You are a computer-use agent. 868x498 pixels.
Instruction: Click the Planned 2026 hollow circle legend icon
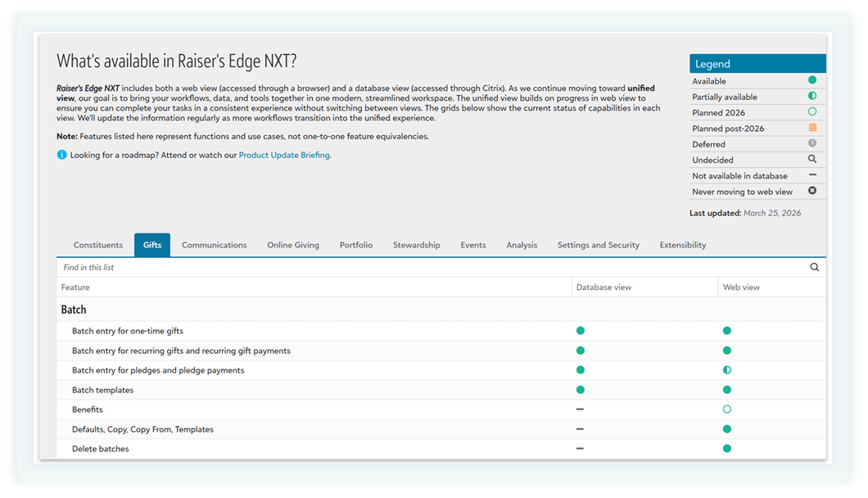(812, 111)
